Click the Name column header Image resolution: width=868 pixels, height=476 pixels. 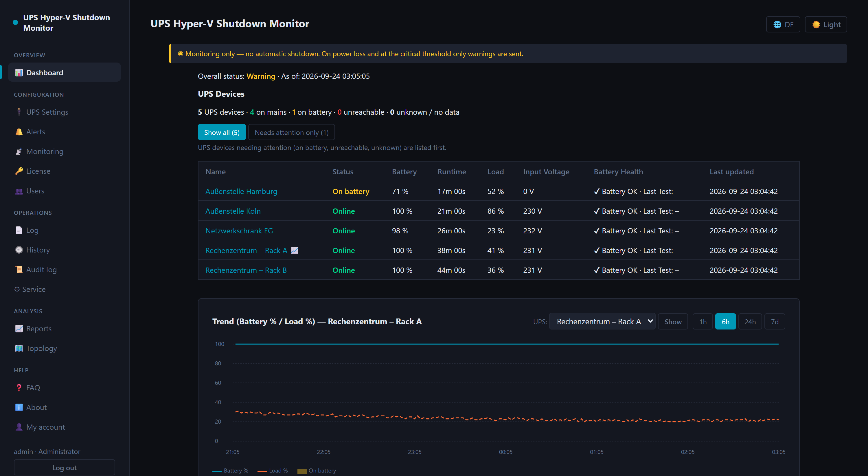tap(216, 172)
